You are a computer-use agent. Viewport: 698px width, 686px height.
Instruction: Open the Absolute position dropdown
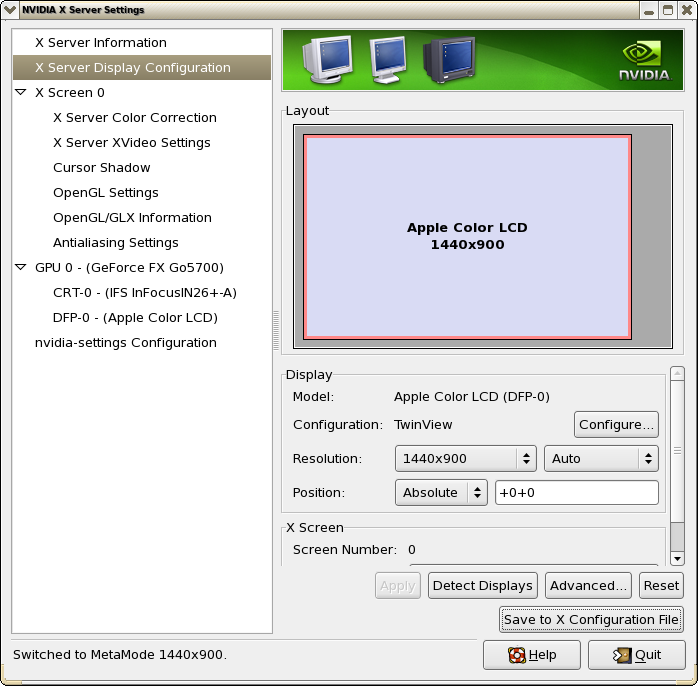440,492
